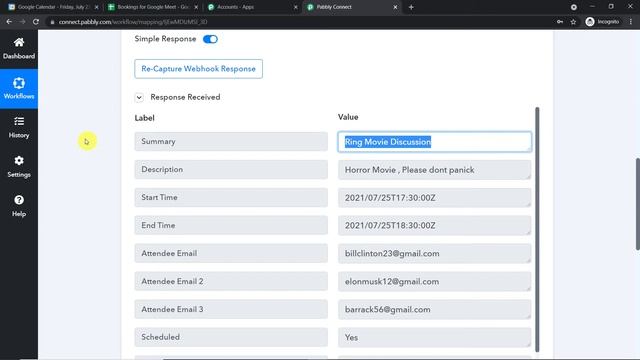
Task: Switch to Bookings for Google Meet tab
Action: click(153, 7)
